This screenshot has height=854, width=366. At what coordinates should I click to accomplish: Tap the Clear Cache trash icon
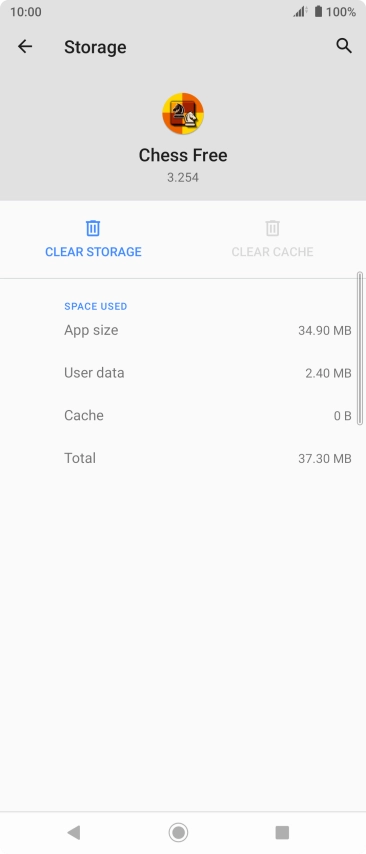[272, 228]
